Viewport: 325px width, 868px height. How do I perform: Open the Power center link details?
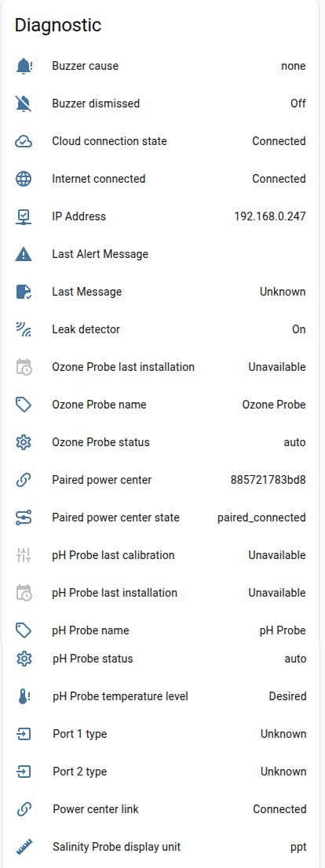pos(160,808)
